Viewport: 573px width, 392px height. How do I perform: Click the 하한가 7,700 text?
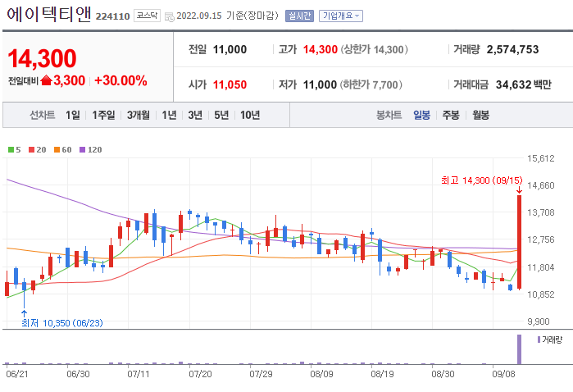pos(371,84)
